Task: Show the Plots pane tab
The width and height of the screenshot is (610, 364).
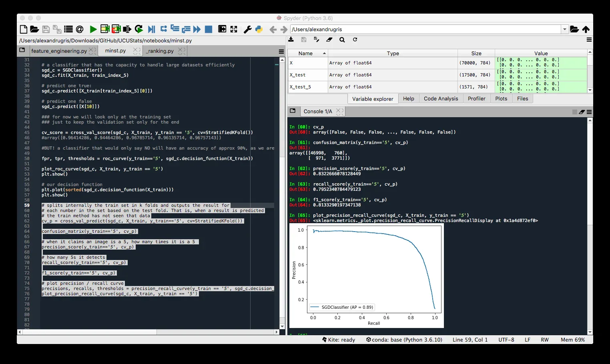Action: click(x=501, y=99)
